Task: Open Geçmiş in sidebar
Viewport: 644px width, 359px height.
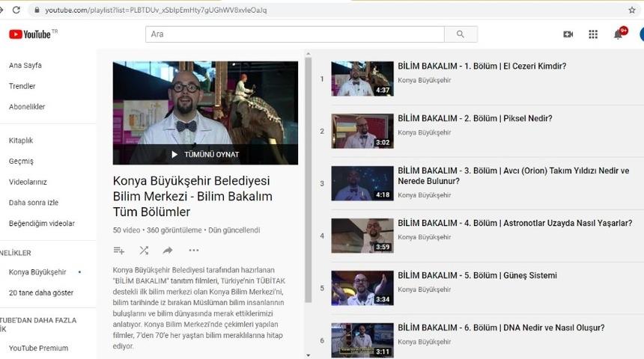Action: 21,162
